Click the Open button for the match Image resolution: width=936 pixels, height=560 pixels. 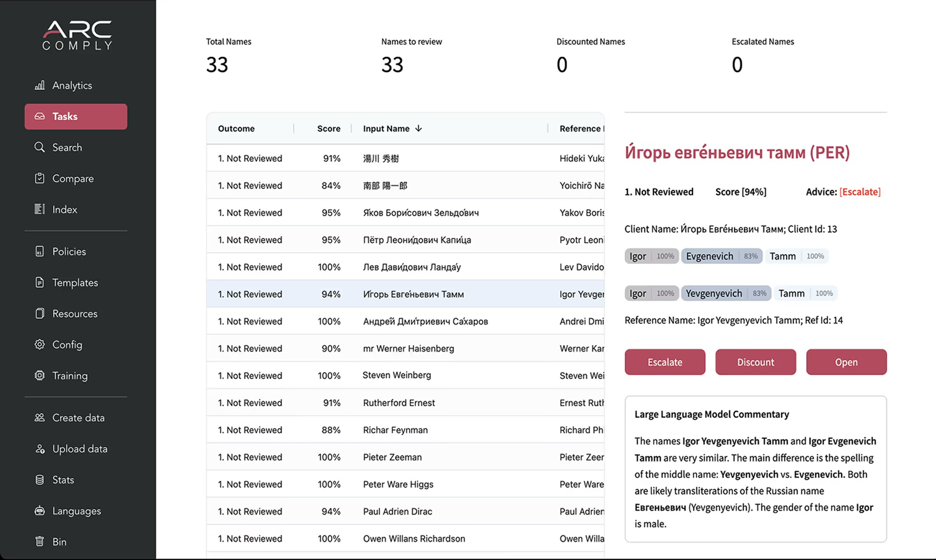[x=846, y=362]
